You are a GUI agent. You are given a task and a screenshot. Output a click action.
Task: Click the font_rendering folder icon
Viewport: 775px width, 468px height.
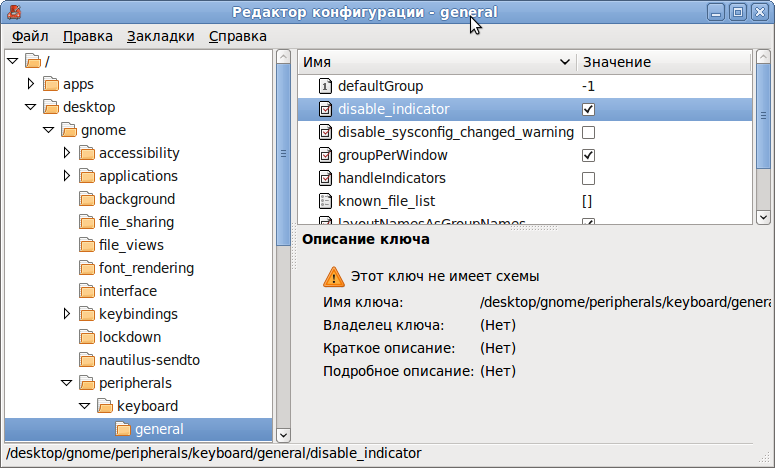[x=87, y=268]
